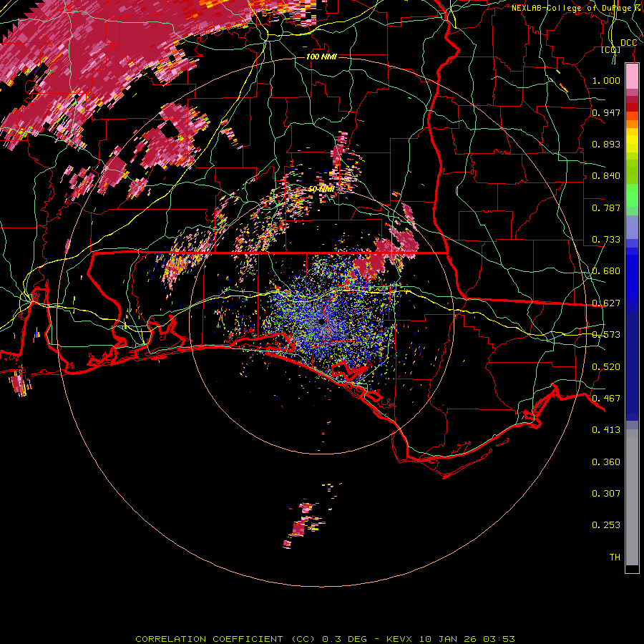Viewport: 644px width, 644px height.
Task: Select the 0.413 legend value
Action: (x=606, y=430)
